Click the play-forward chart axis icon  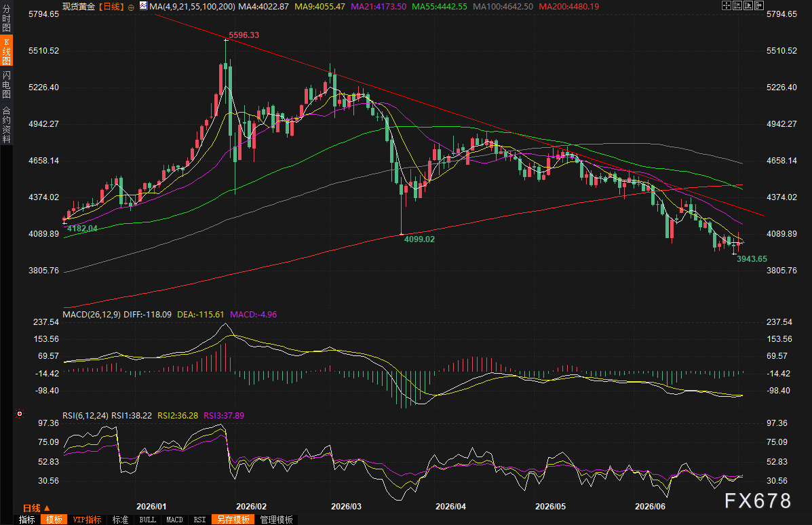tap(748, 5)
